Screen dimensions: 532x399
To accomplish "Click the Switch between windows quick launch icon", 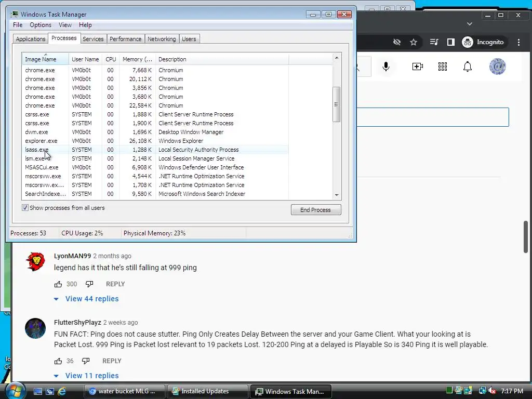I will 50,391.
